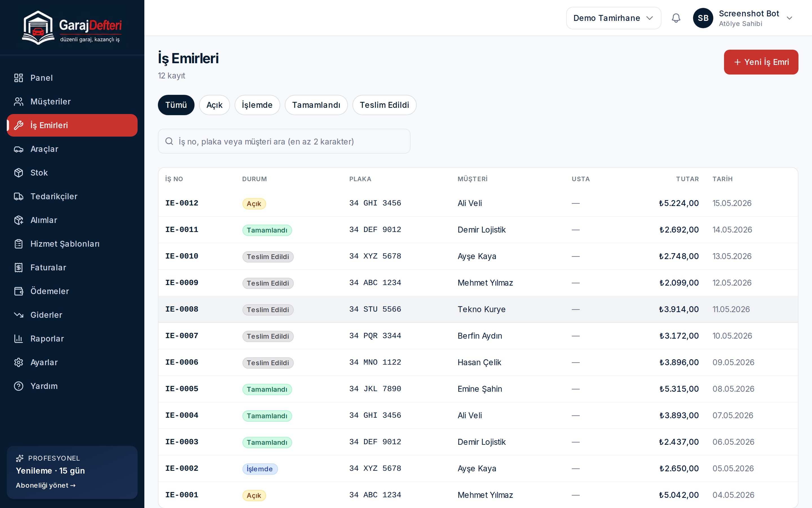This screenshot has width=812, height=508.
Task: Click the Alımlar package icon
Action: coord(18,220)
